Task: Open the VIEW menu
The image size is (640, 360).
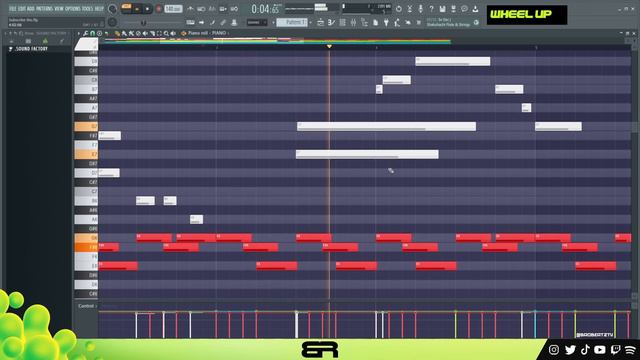Action: tap(59, 8)
